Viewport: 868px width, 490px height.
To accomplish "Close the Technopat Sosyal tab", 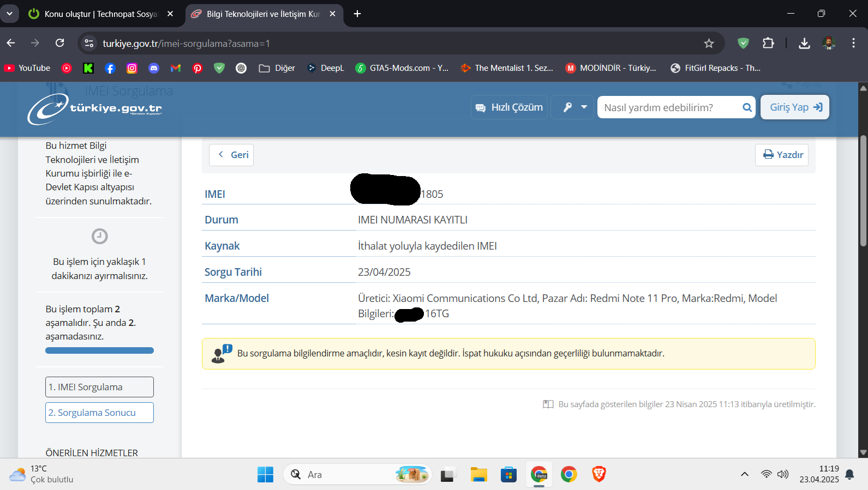I will pyautogui.click(x=170, y=14).
